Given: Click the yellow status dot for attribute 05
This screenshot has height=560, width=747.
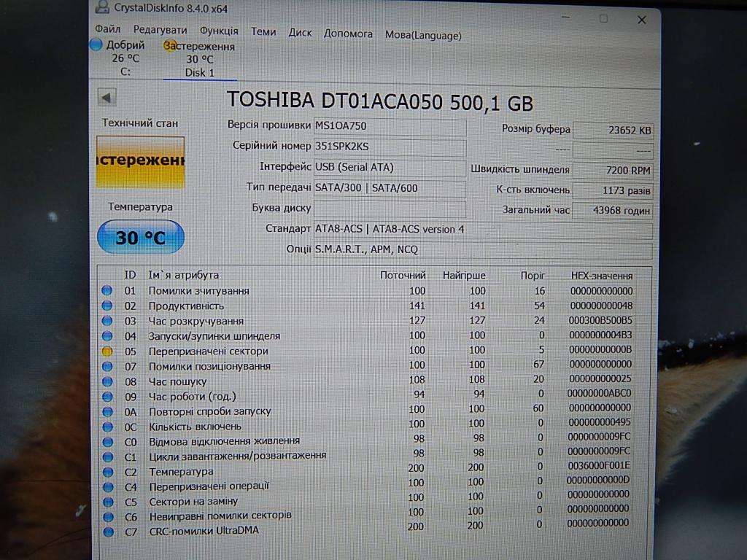Looking at the screenshot, I should click(x=107, y=351).
